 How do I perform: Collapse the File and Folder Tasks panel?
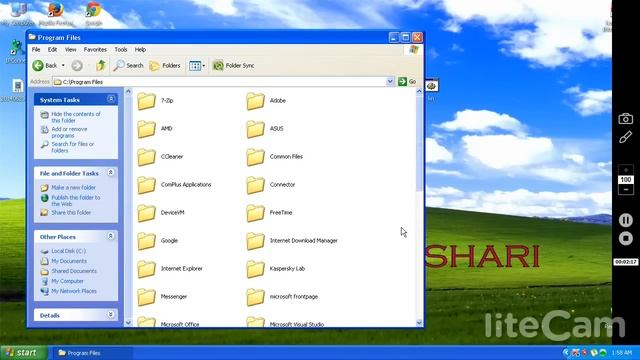111,173
